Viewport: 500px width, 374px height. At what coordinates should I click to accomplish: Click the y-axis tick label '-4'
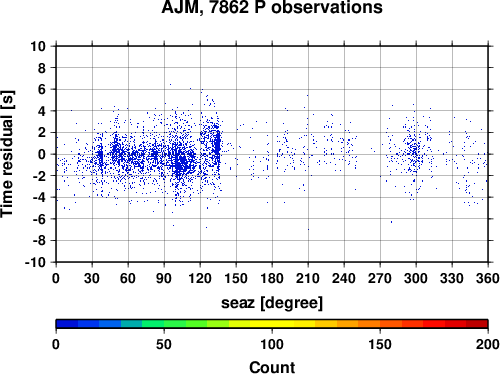tap(39, 197)
